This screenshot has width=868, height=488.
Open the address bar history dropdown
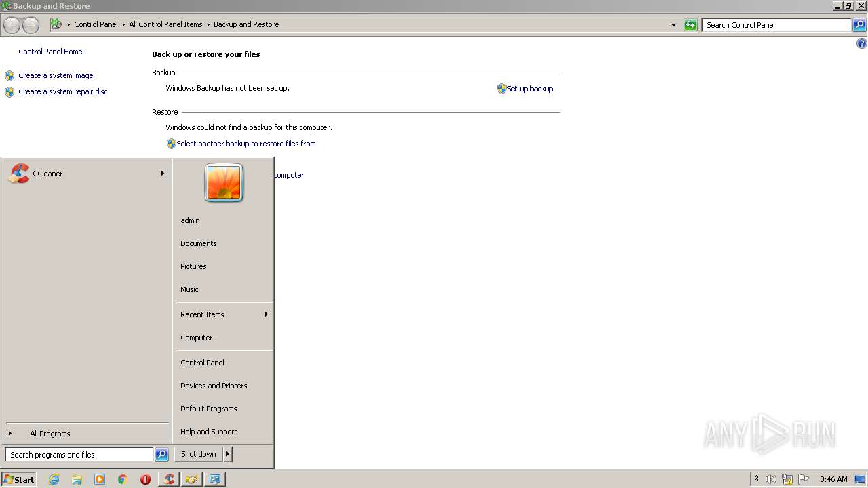click(x=673, y=25)
